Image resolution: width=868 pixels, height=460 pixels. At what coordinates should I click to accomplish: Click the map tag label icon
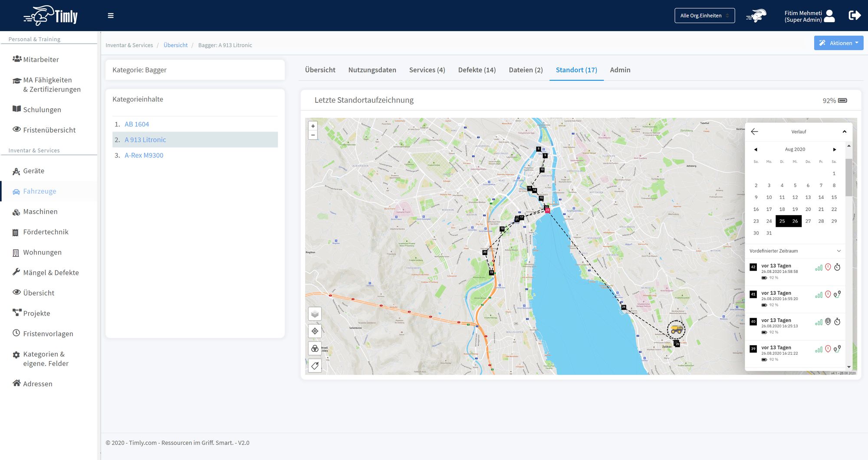tap(315, 365)
